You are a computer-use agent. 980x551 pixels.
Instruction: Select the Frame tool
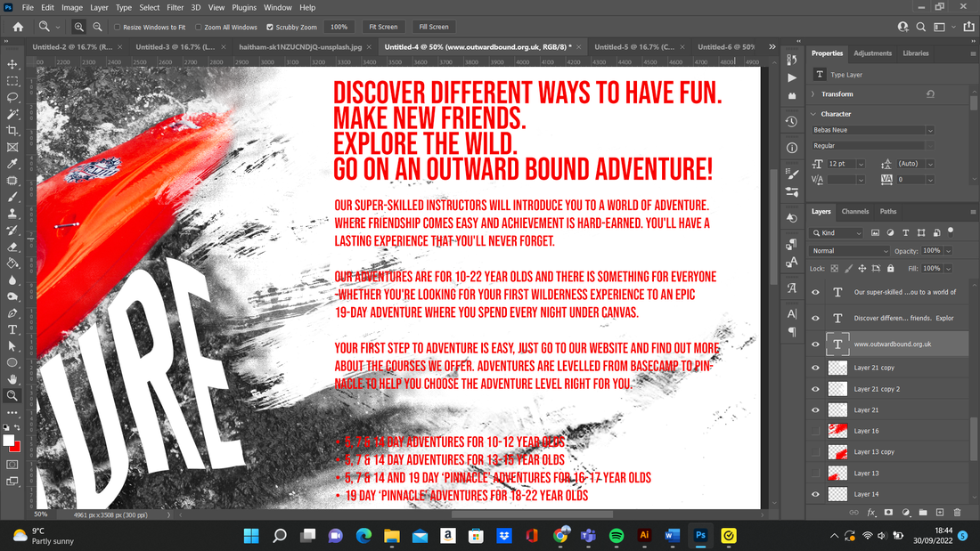point(12,148)
